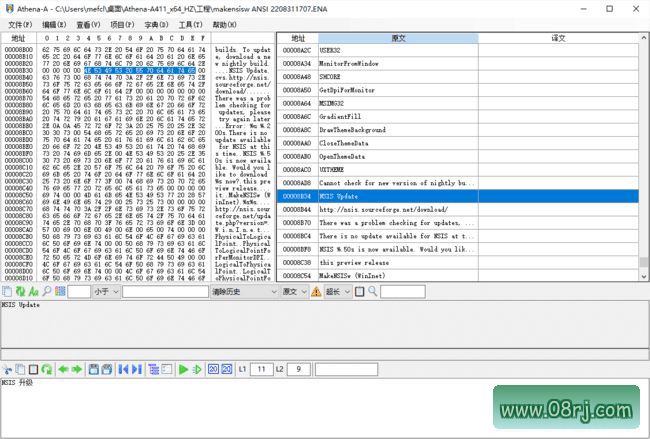
Task: Open the 小于 comparison dropdown
Action: pyautogui.click(x=106, y=291)
